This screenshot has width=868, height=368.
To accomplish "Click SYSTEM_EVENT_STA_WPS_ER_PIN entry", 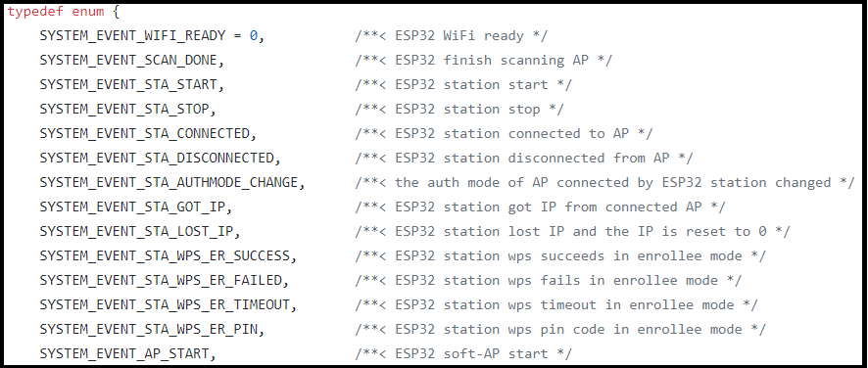I will 149,329.
